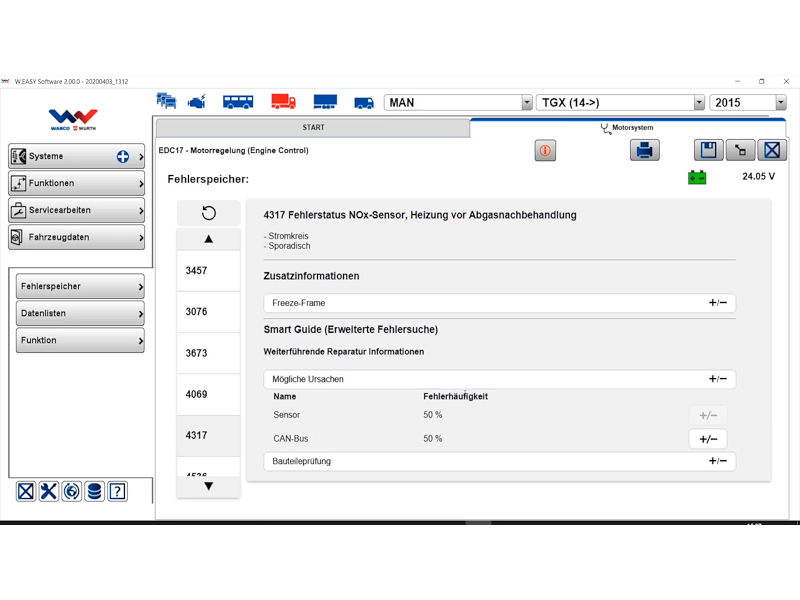The image size is (800, 600).
Task: Open the Servicearbeiten menu
Action: [76, 211]
